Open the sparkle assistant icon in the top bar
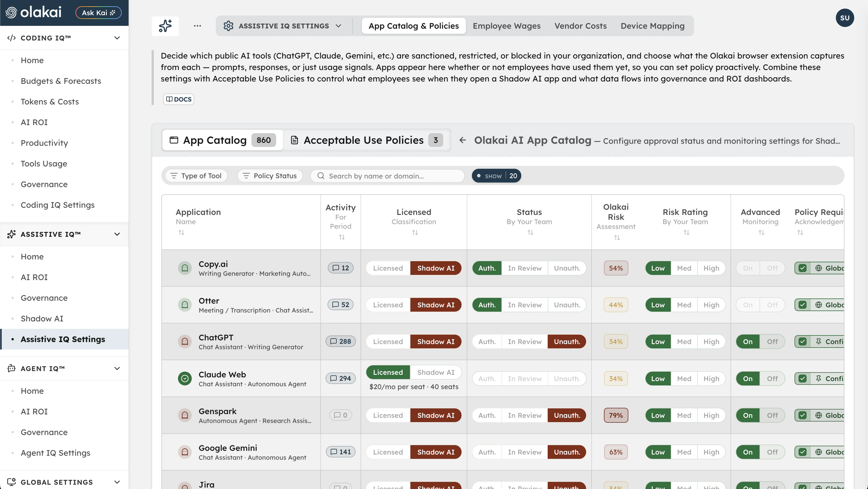The width and height of the screenshot is (868, 489). coord(165,26)
